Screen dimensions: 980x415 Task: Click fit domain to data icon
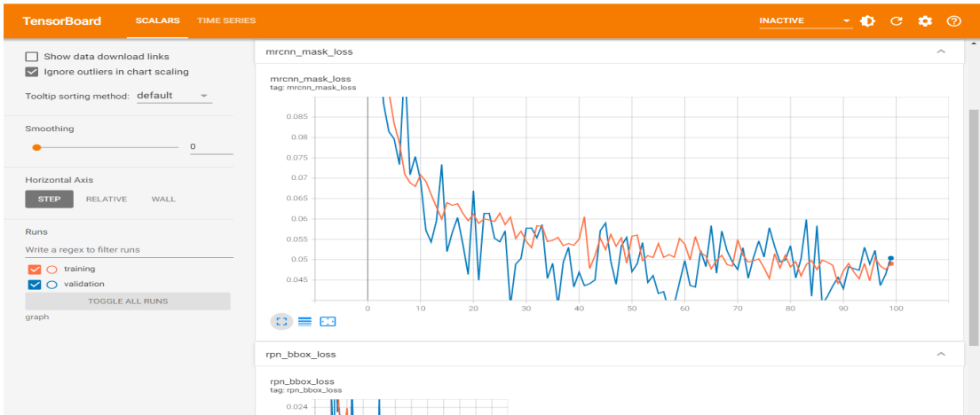328,321
